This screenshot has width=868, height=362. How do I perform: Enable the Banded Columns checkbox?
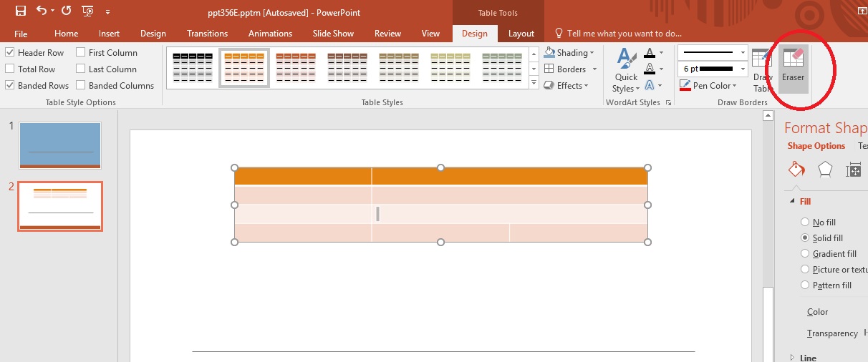(81, 86)
